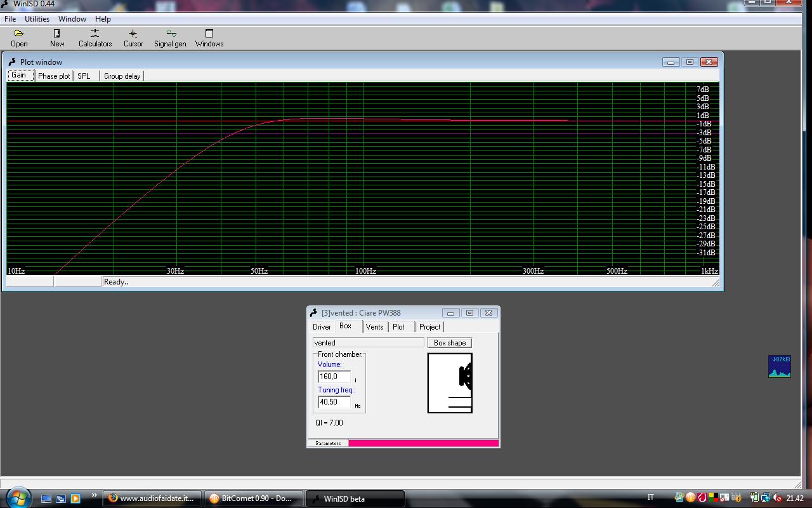Show the Group delay tab
Viewport: 812px width, 508px height.
click(x=122, y=76)
